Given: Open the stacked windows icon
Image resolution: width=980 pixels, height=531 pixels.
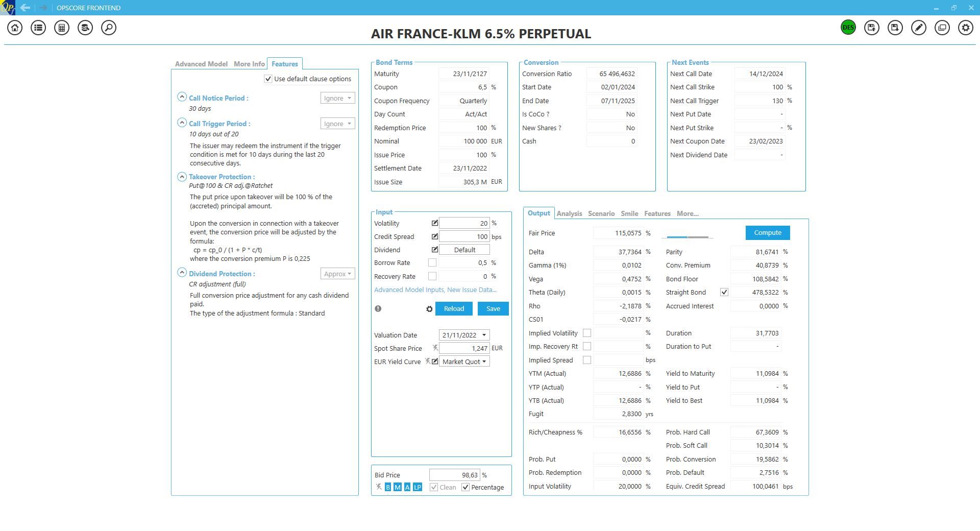Looking at the screenshot, I should pos(942,28).
